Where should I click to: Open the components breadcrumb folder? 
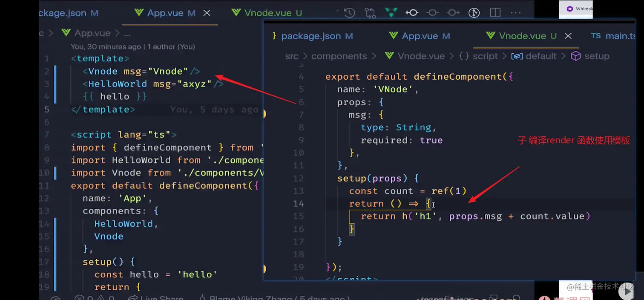click(x=339, y=56)
